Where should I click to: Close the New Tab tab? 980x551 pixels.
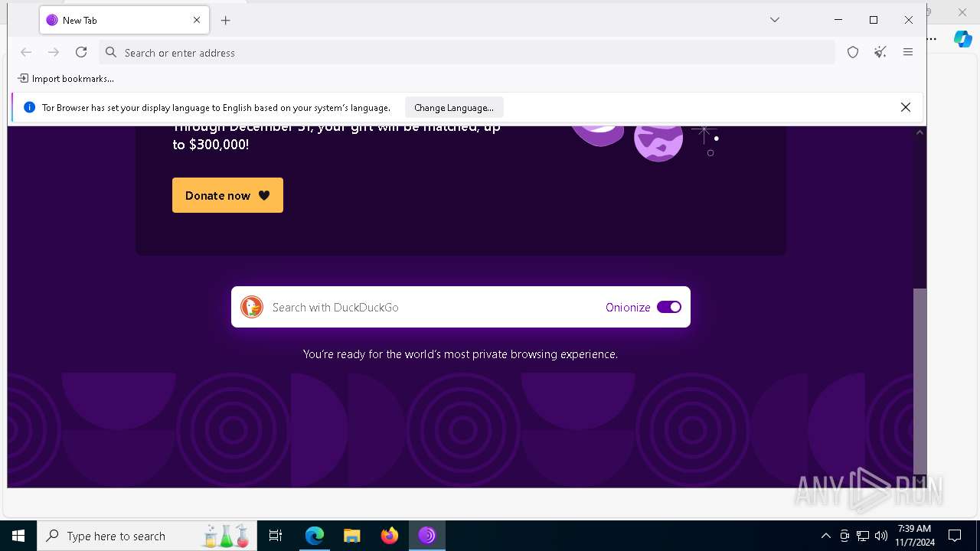(x=197, y=21)
